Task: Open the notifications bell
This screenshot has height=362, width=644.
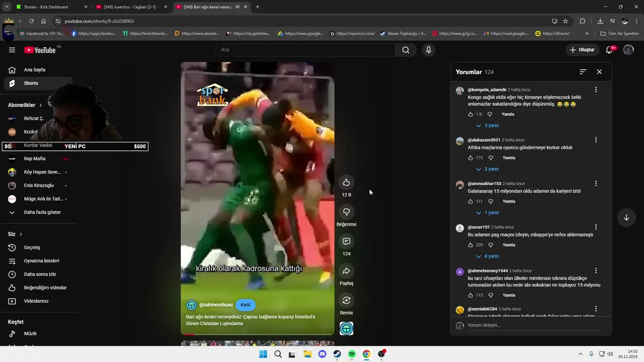Action: (x=610, y=50)
